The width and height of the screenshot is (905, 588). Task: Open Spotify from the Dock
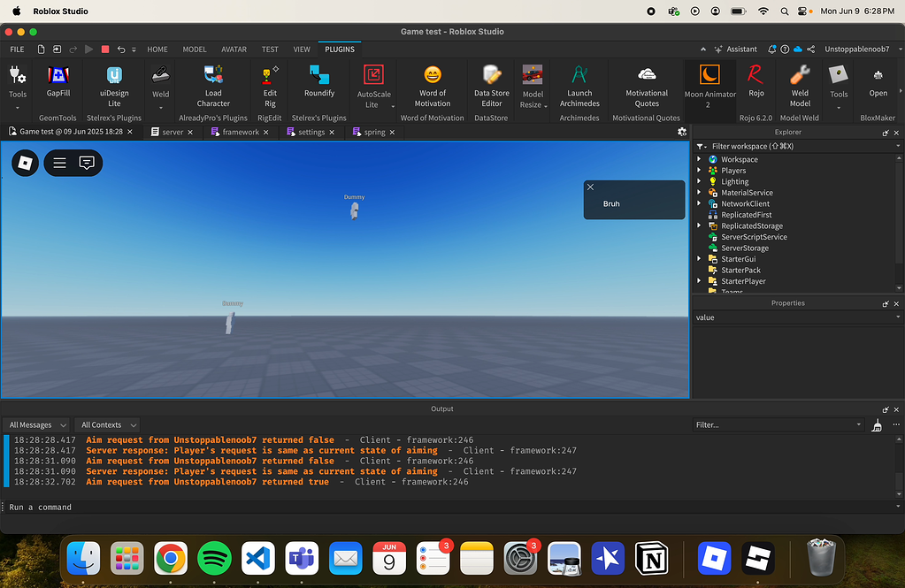tap(214, 559)
